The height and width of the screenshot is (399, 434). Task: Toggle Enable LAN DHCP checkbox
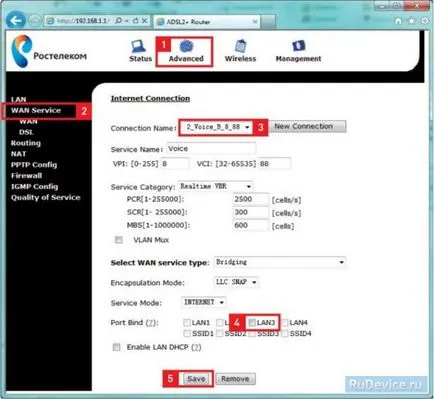pos(116,347)
